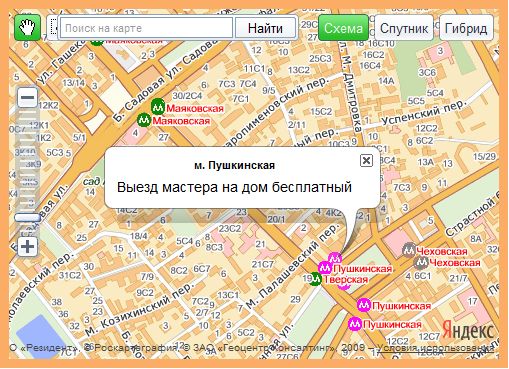
Task: Click house number 14A
Action: click(386, 80)
